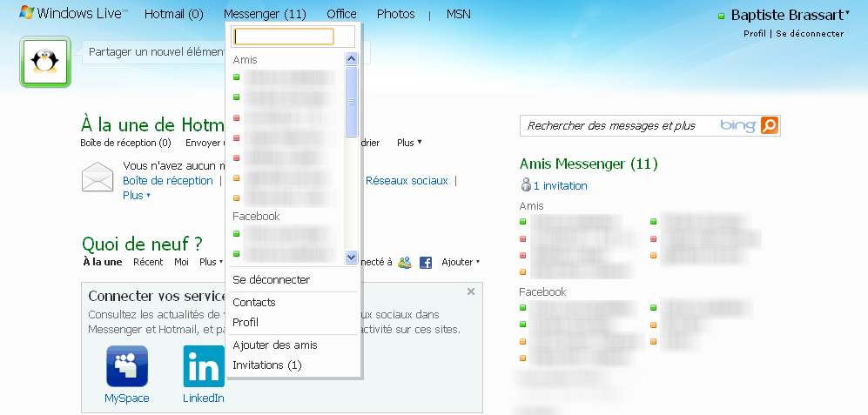Switch to the Récent tab
The image size is (868, 415).
tap(148, 262)
